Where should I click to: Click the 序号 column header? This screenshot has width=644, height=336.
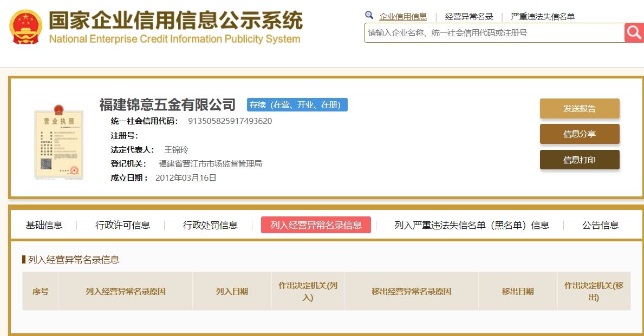(x=41, y=291)
